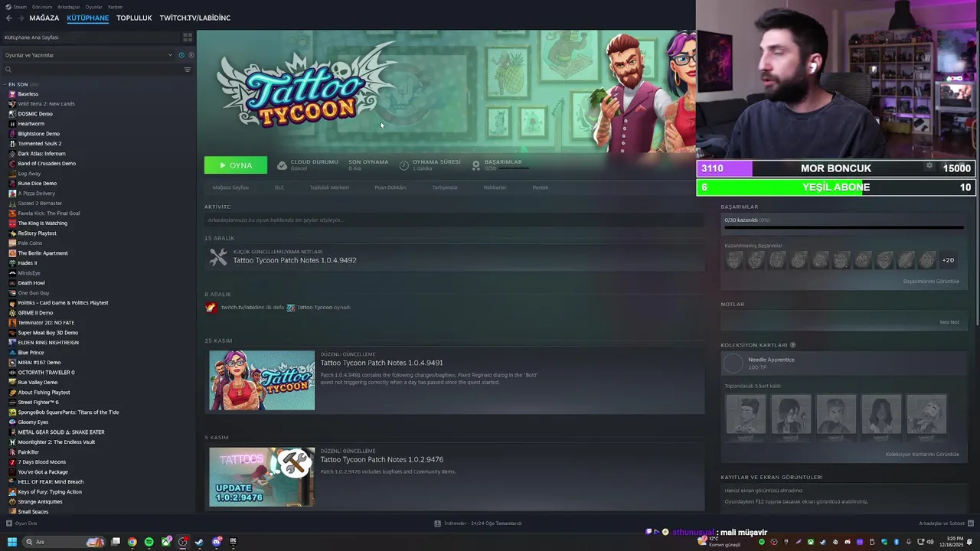Click the achievements ribbon icon under banner
This screenshot has width=980, height=551.
[x=476, y=165]
